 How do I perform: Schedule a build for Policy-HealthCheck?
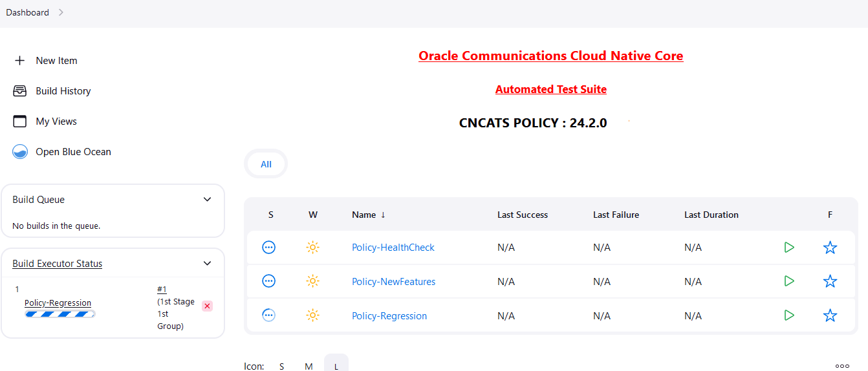click(x=789, y=248)
